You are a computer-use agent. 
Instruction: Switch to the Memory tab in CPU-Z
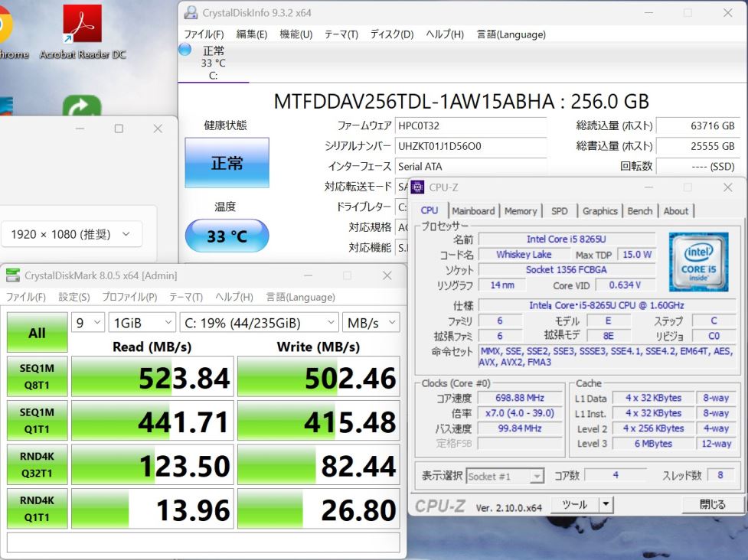[521, 211]
